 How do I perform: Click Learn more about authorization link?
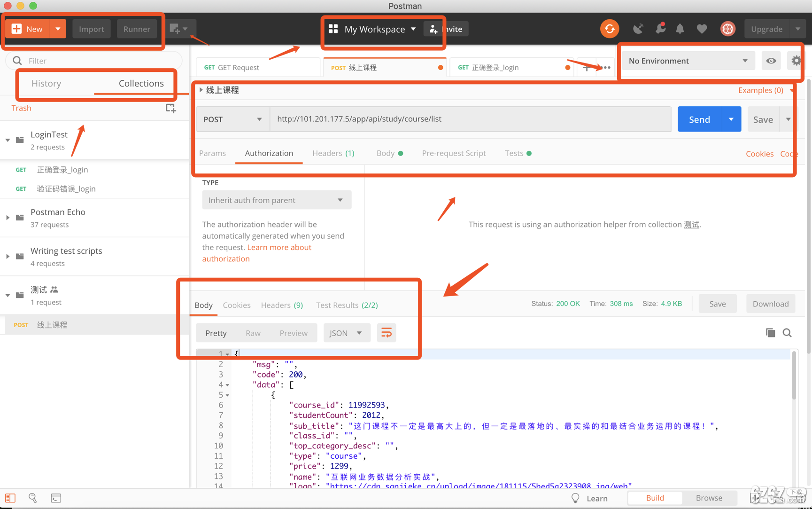click(257, 253)
